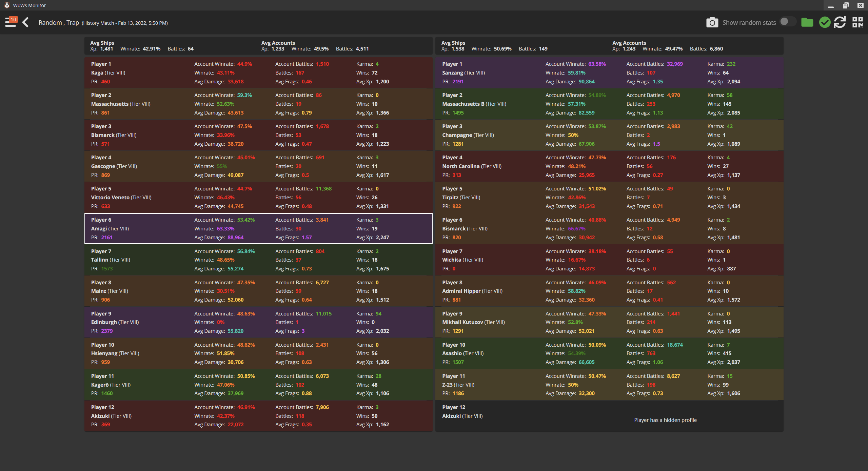Click the Player 1 Kaga player name

pos(101,64)
